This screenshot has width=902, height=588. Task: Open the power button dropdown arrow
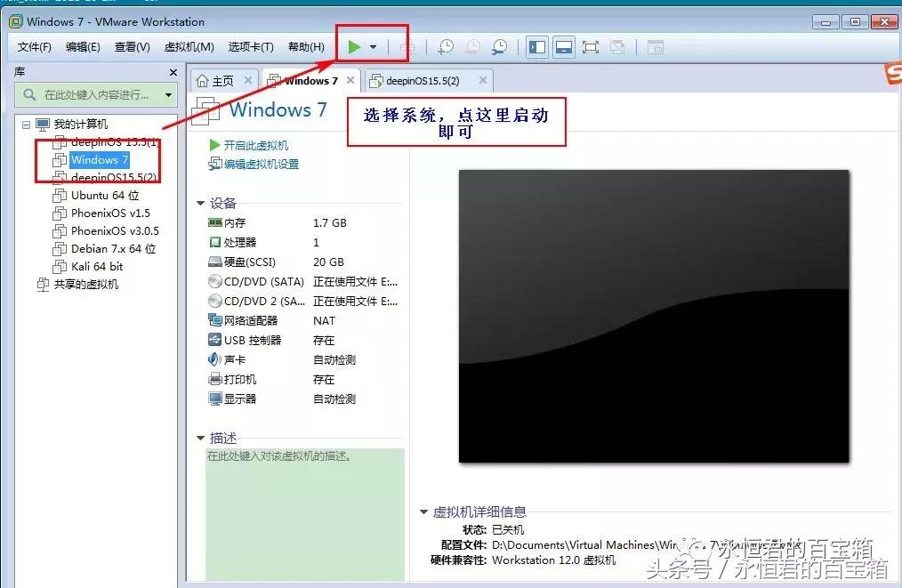point(374,47)
